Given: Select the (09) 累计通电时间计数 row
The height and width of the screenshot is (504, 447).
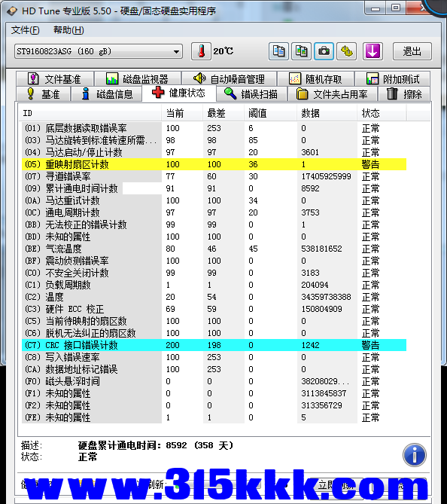Looking at the screenshot, I should 214,188.
